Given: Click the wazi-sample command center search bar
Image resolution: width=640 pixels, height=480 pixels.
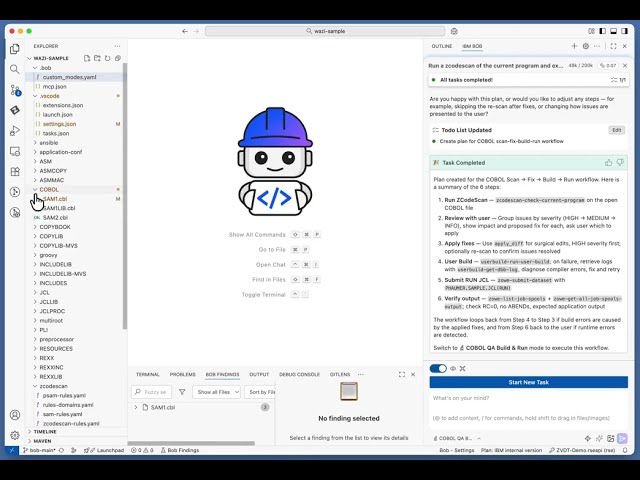Looking at the screenshot, I should (325, 31).
